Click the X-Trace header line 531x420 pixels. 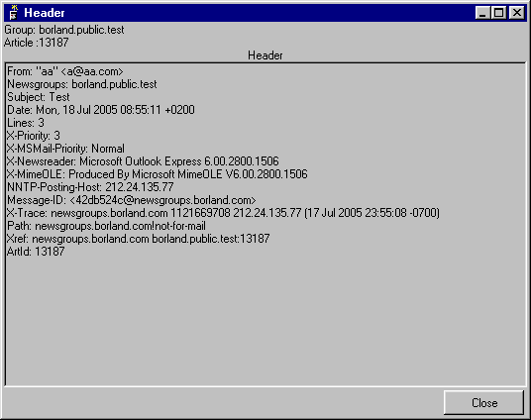click(223, 213)
